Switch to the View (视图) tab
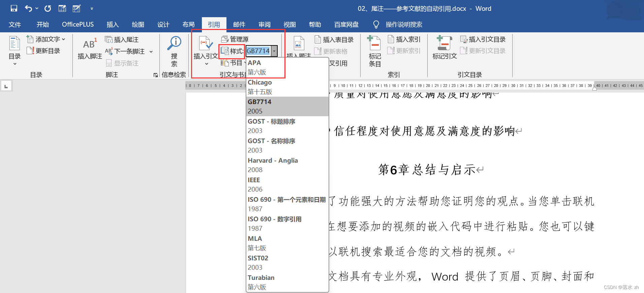 pos(290,25)
